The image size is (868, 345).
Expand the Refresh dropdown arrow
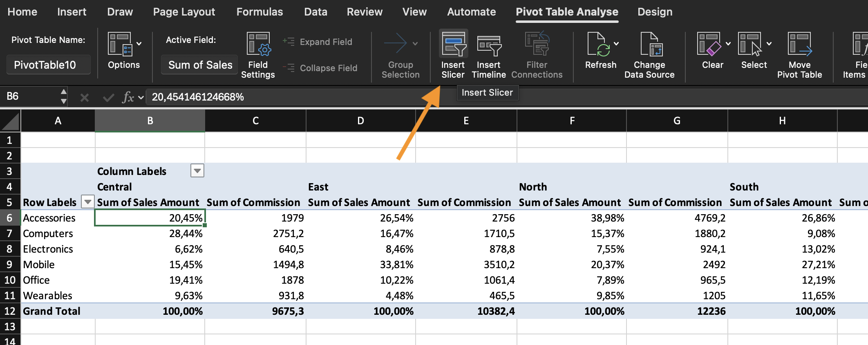tap(616, 44)
